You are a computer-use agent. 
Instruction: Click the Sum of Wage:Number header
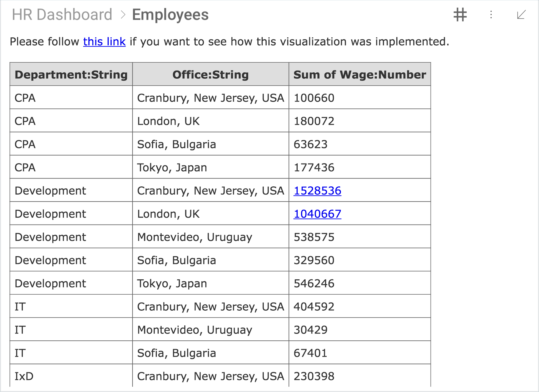tap(360, 75)
